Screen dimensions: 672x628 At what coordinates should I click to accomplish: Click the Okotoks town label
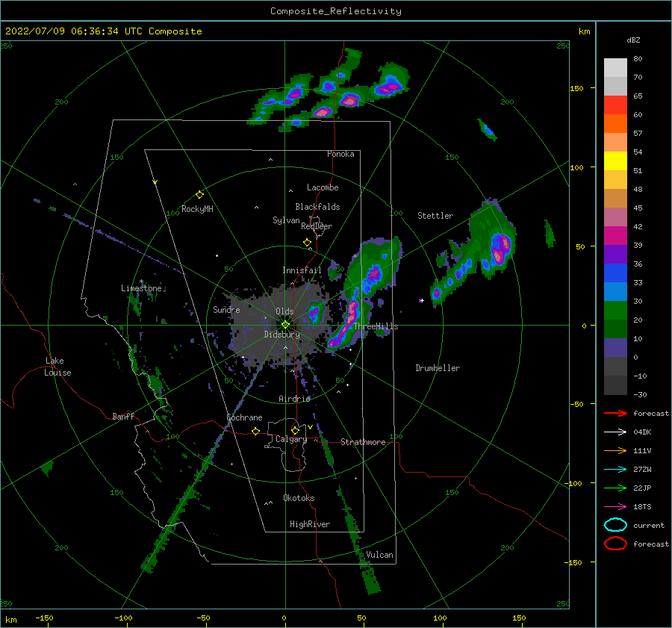coord(299,498)
